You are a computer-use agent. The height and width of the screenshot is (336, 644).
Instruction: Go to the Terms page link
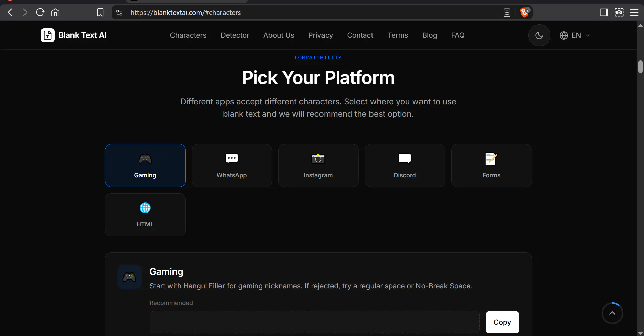click(398, 35)
